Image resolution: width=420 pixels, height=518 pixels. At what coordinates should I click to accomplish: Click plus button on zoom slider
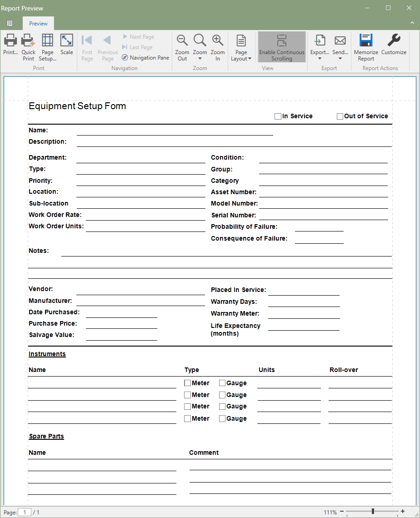pyautogui.click(x=403, y=511)
